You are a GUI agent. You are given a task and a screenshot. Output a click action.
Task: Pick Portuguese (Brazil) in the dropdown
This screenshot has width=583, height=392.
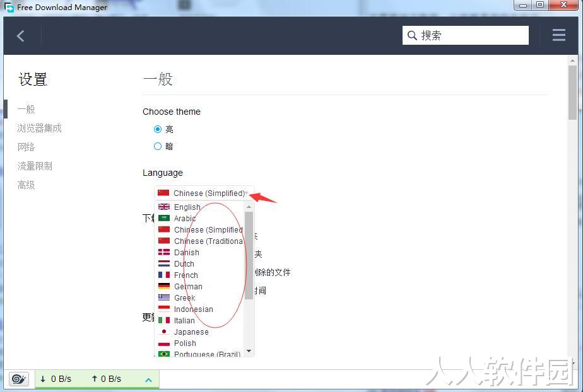199,354
